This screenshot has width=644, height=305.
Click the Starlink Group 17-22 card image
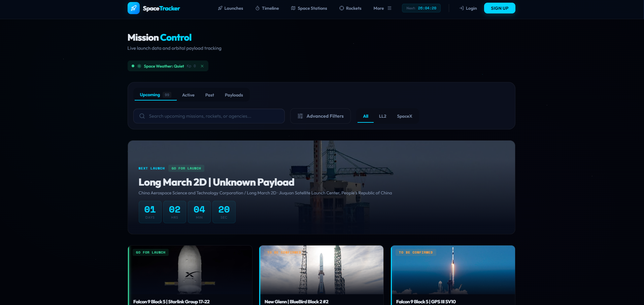point(190,271)
